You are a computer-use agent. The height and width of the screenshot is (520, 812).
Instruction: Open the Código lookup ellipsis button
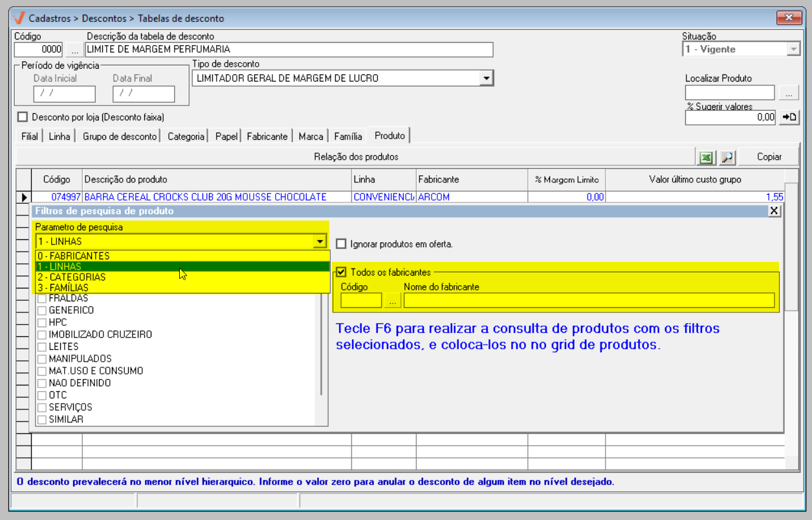[74, 50]
